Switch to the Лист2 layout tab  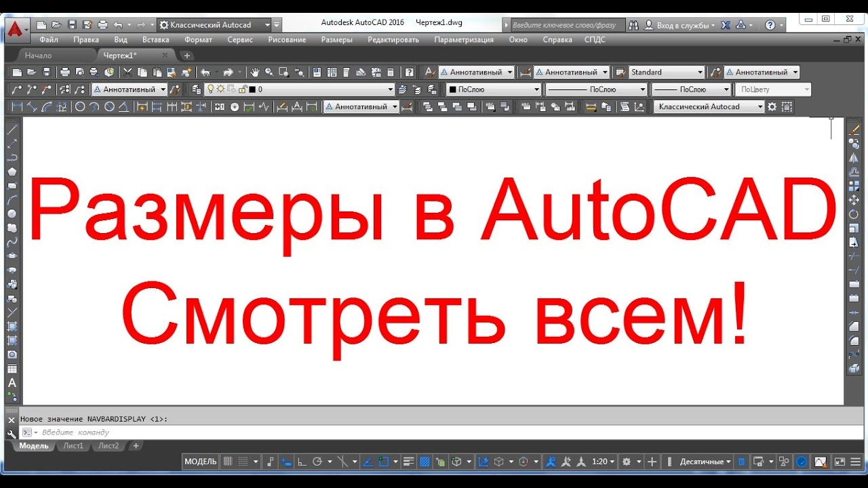[x=108, y=446]
